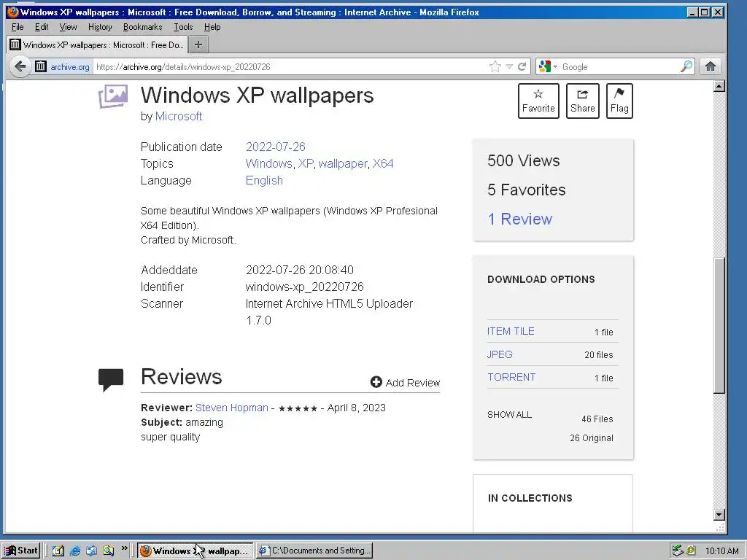Image resolution: width=747 pixels, height=560 pixels.
Task: Open the View menu
Action: (x=68, y=27)
